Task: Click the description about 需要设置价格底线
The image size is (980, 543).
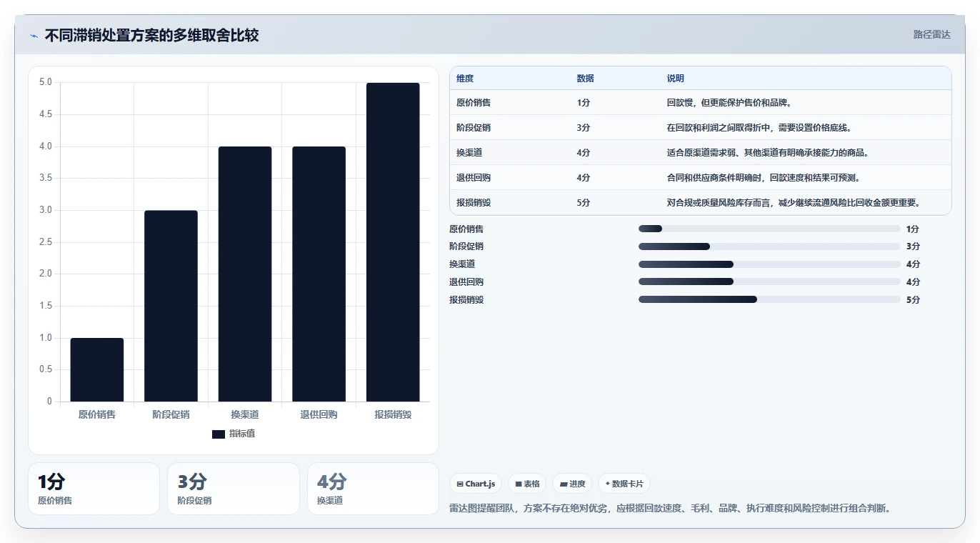Action: click(759, 128)
